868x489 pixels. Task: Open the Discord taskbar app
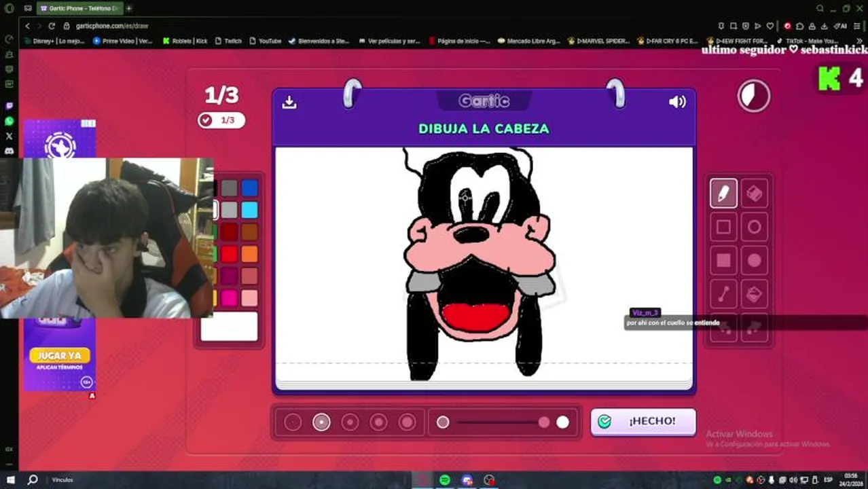(x=467, y=480)
